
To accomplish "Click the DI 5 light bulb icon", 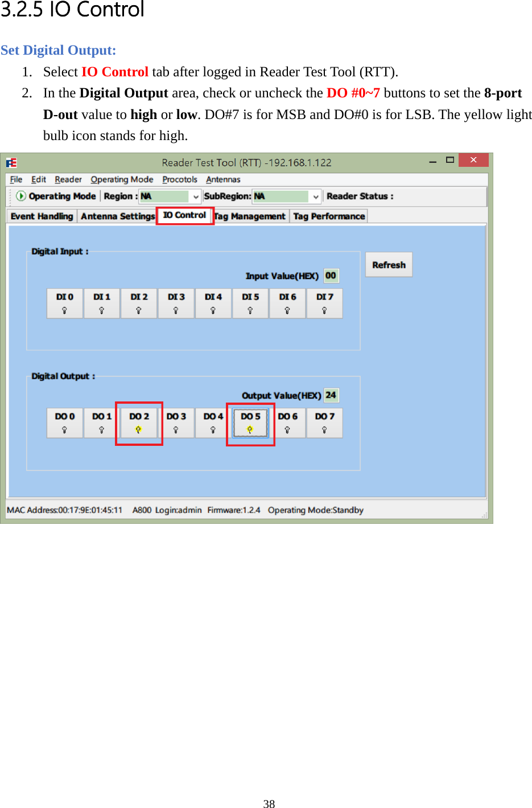I will (x=250, y=309).
